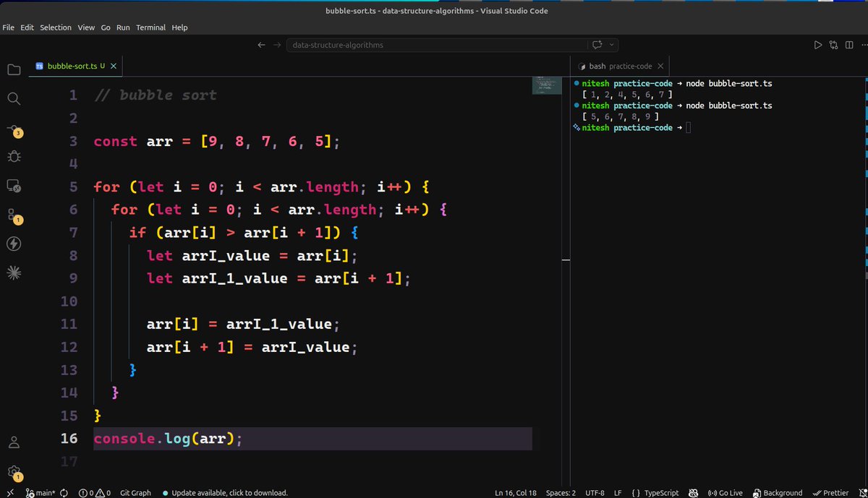Click the Copilot status icon

692,492
